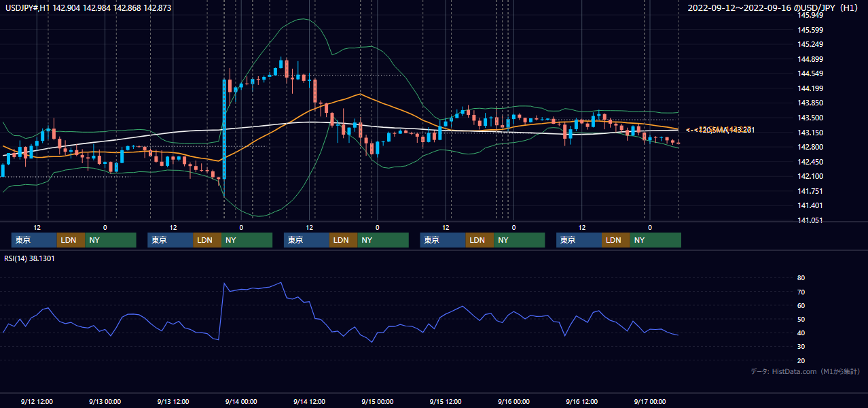
Task: Select the 東京 session block for 9/12
Action: pyautogui.click(x=34, y=240)
